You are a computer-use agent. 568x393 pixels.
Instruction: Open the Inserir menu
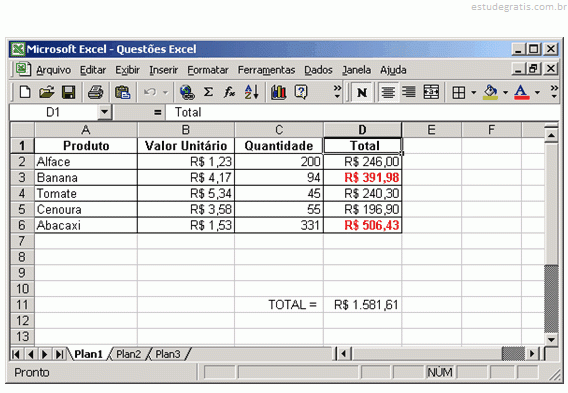click(x=164, y=70)
